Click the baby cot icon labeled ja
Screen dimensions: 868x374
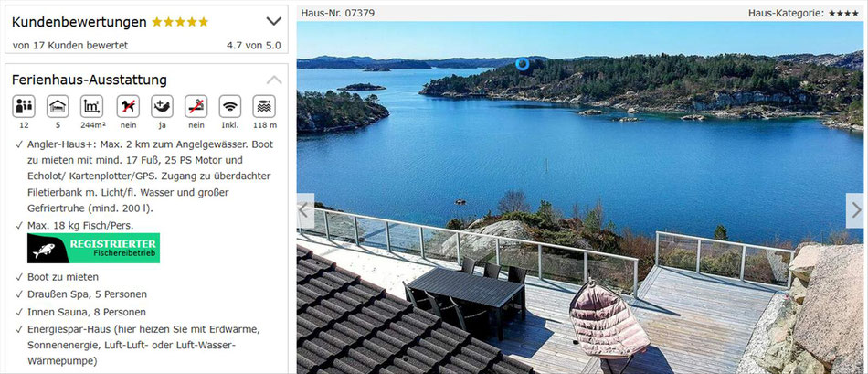163,106
